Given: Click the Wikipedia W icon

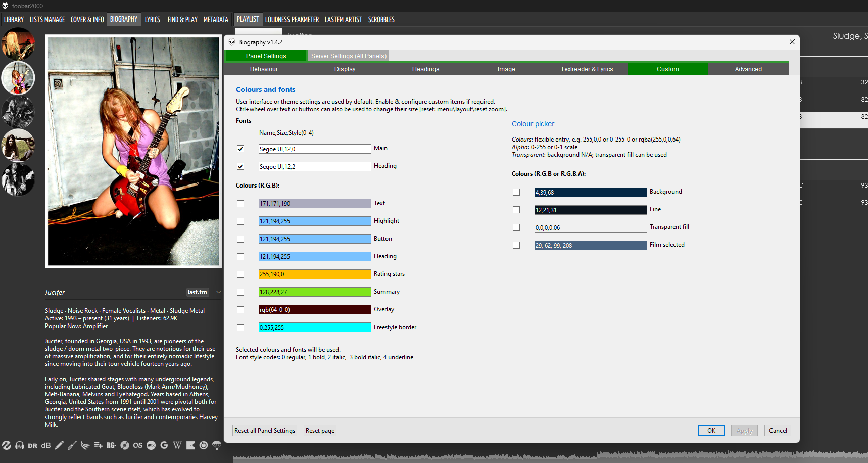Looking at the screenshot, I should (x=177, y=445).
